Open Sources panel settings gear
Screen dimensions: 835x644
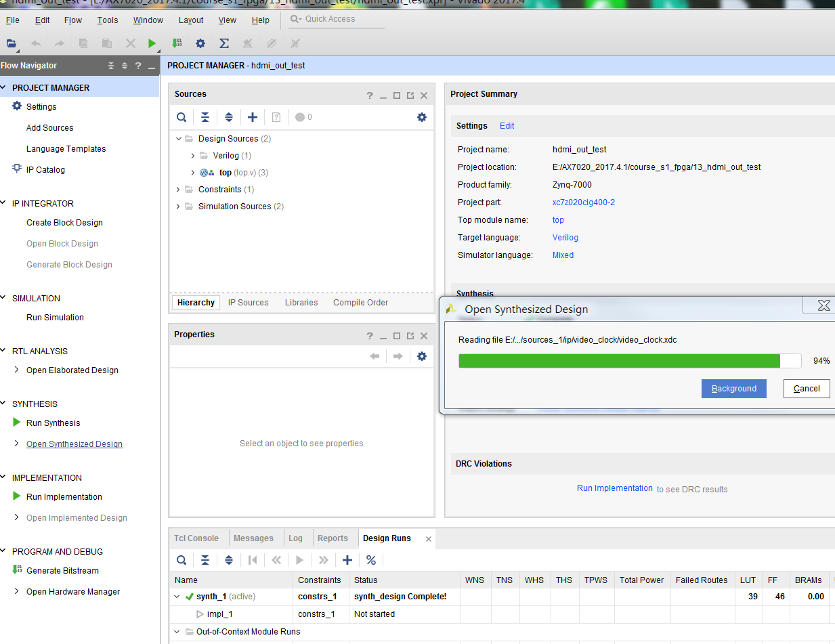pos(422,117)
